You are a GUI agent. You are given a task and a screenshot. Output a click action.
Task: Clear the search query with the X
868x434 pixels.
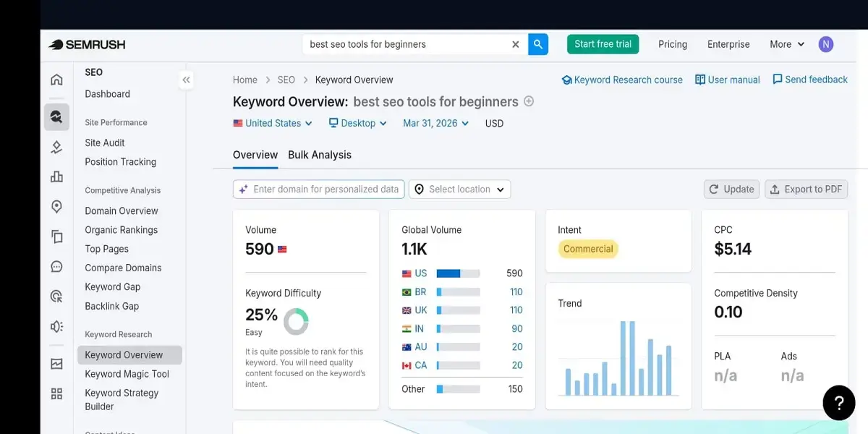click(515, 44)
